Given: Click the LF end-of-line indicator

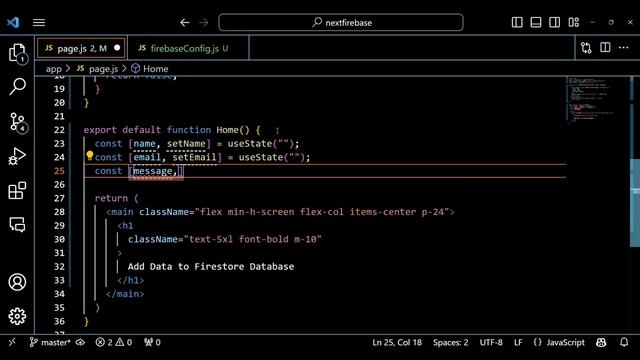Looking at the screenshot, I should (x=518, y=342).
